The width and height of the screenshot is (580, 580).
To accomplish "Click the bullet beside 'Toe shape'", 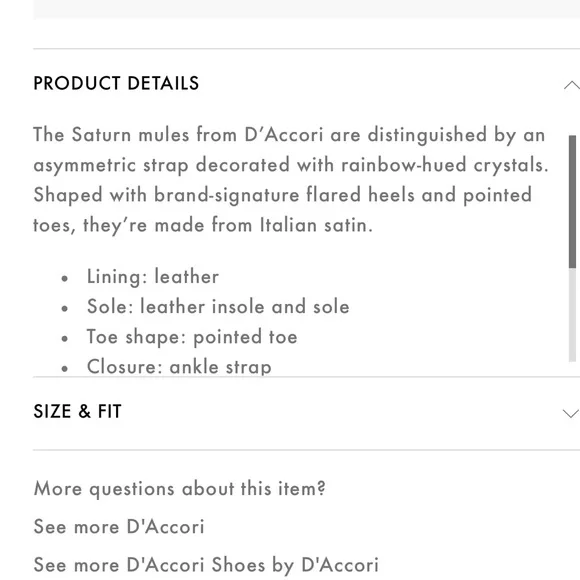I will [x=65, y=338].
